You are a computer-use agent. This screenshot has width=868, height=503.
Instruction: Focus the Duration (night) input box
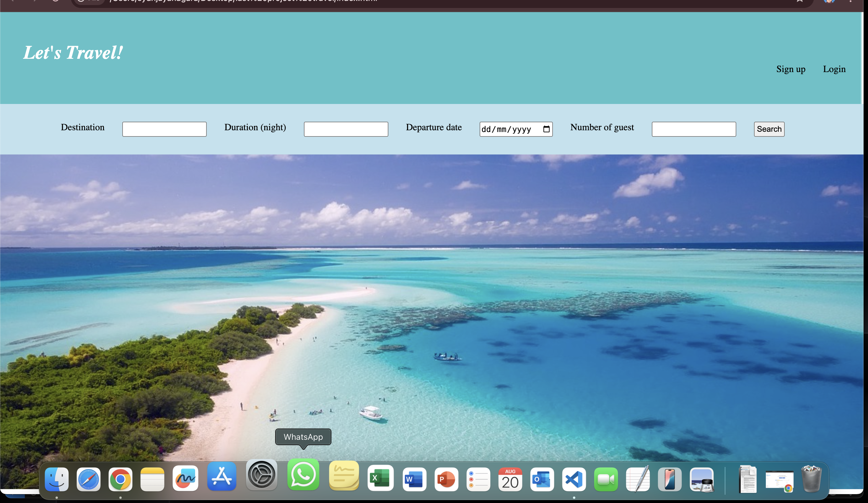point(346,129)
